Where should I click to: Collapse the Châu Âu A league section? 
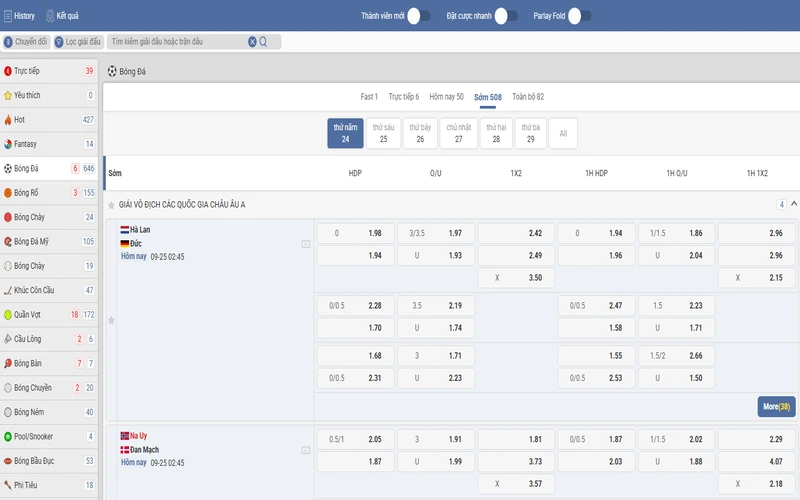[794, 204]
